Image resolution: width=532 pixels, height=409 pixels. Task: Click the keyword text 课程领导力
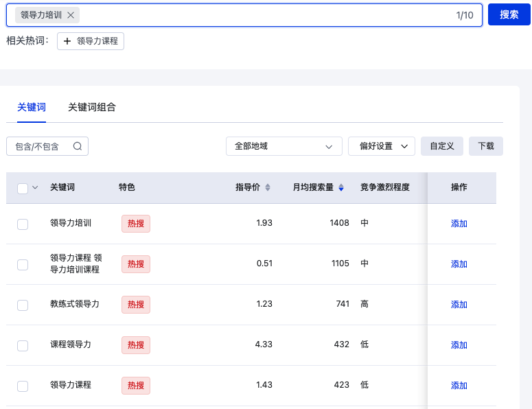coord(71,344)
